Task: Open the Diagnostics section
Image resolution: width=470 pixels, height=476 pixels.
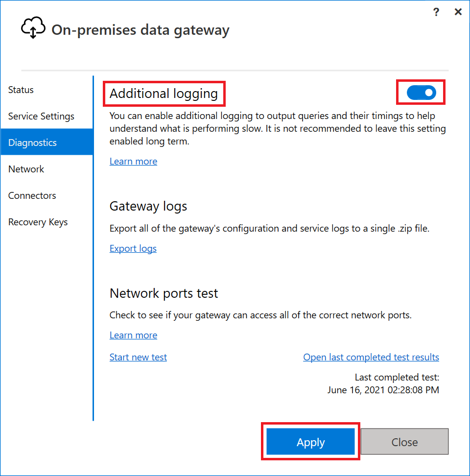Action: coord(32,143)
